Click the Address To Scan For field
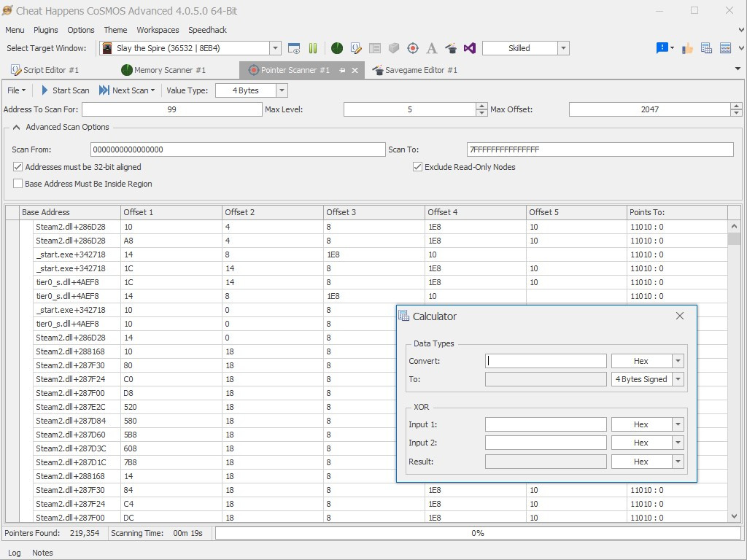This screenshot has height=560, width=747. coord(172,109)
